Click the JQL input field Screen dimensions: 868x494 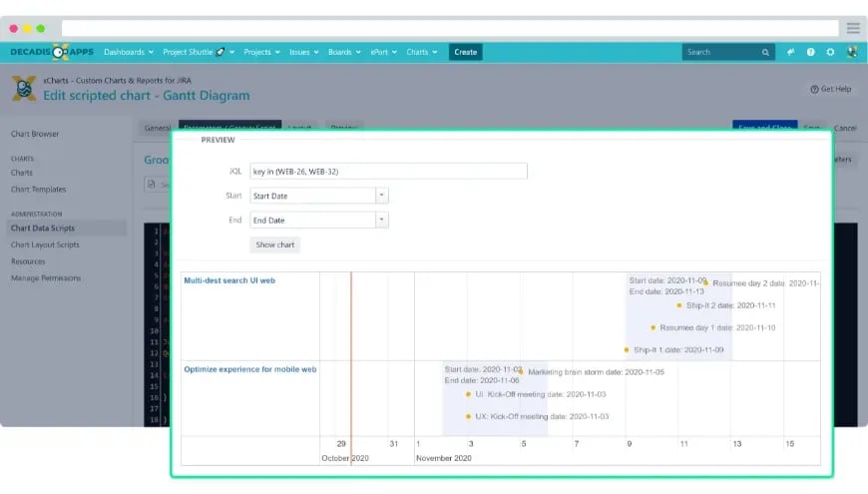point(389,171)
